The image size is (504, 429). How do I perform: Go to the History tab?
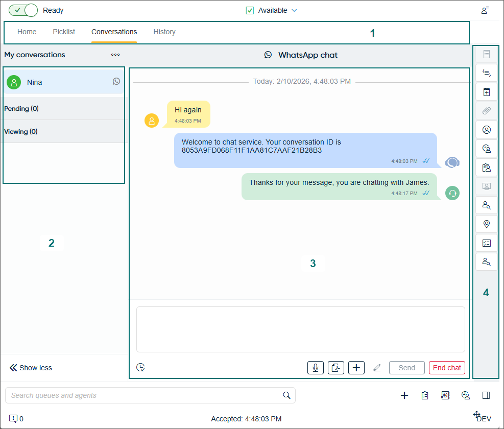click(x=164, y=32)
